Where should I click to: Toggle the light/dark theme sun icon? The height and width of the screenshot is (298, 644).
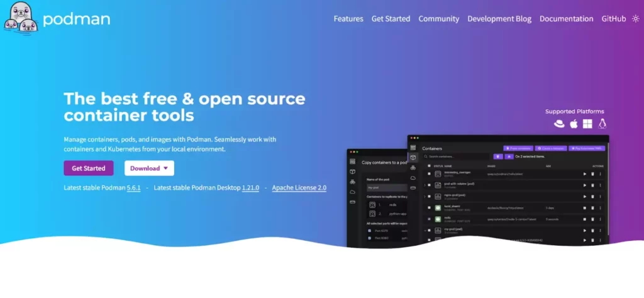point(634,19)
